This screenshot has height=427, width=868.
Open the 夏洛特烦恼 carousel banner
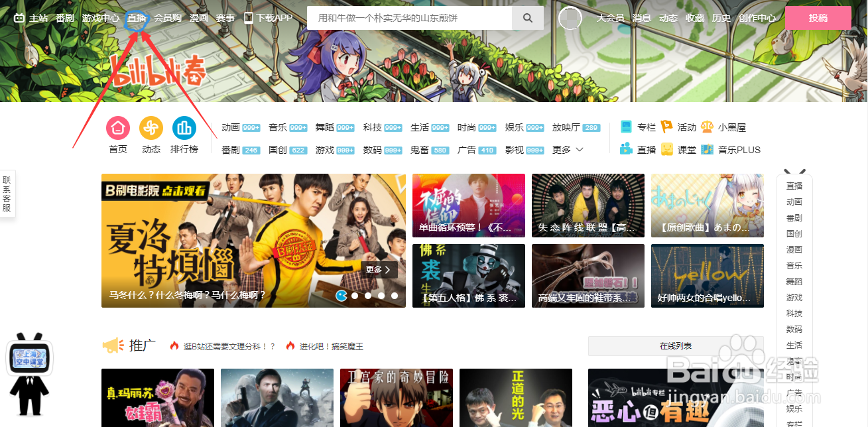(253, 241)
